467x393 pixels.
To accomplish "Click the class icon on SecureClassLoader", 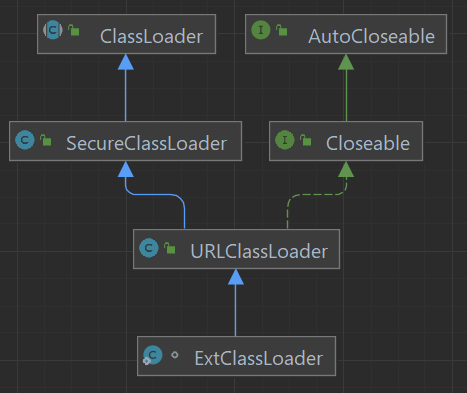I will [x=25, y=140].
